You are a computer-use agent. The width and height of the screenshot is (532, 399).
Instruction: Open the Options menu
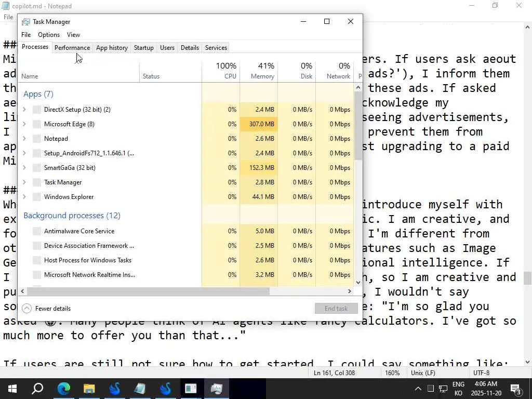click(49, 35)
